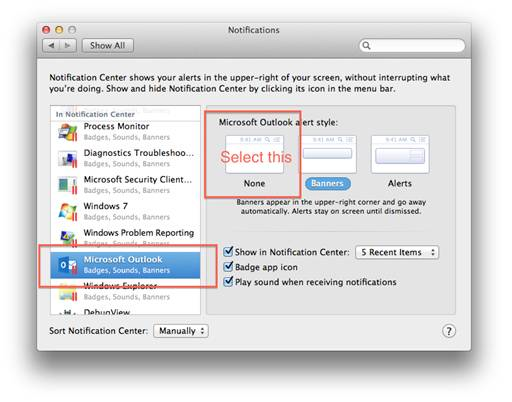Minimize the Notifications window
Image resolution: width=512 pixels, height=402 pixels.
click(x=59, y=30)
